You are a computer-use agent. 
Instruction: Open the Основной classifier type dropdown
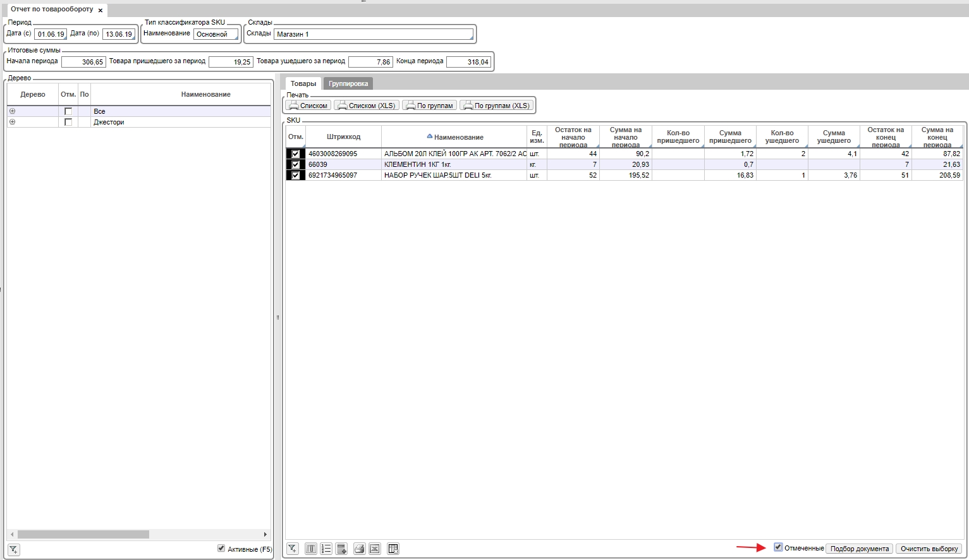[x=216, y=34]
